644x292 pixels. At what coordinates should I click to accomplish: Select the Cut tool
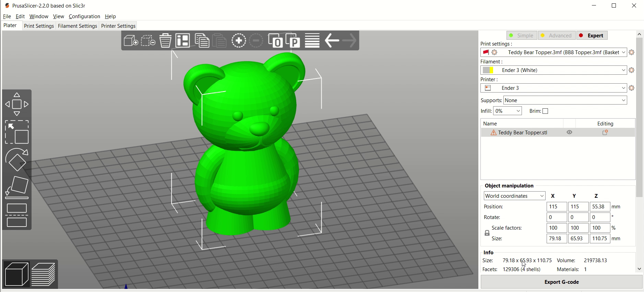click(16, 215)
